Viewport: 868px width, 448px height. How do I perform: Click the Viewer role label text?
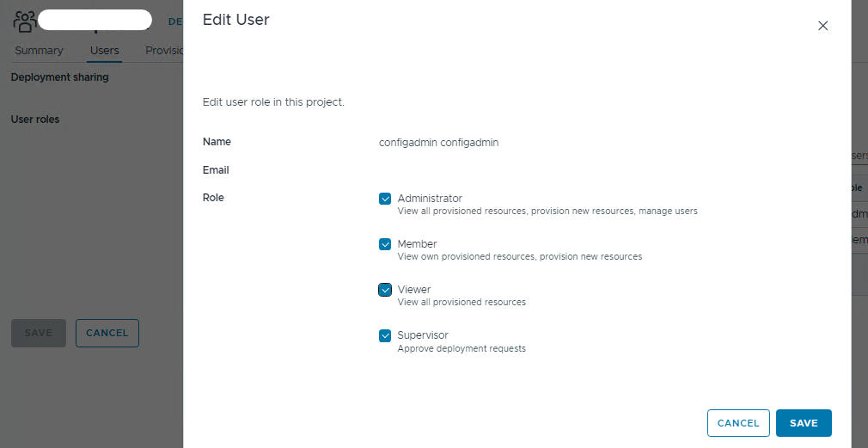(414, 290)
